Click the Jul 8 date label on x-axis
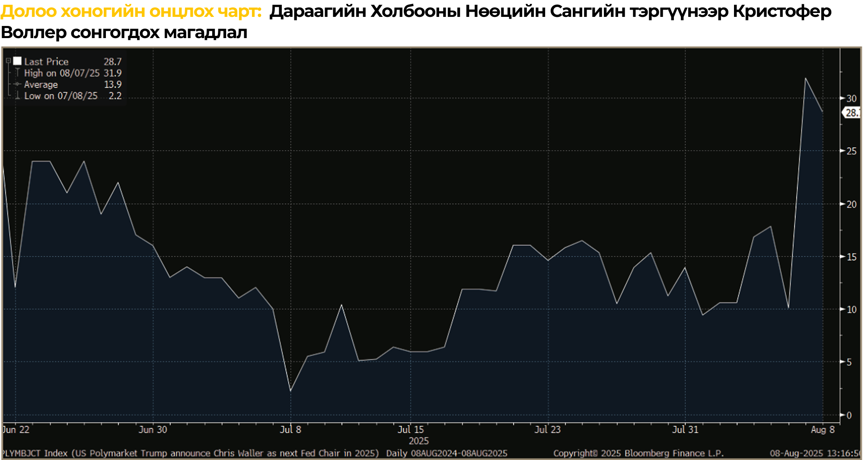Screen dimensions: 868x460 290,430
